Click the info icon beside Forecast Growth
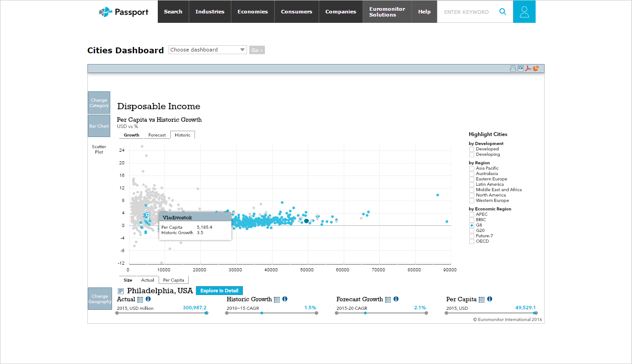This screenshot has width=632, height=364. click(396, 299)
